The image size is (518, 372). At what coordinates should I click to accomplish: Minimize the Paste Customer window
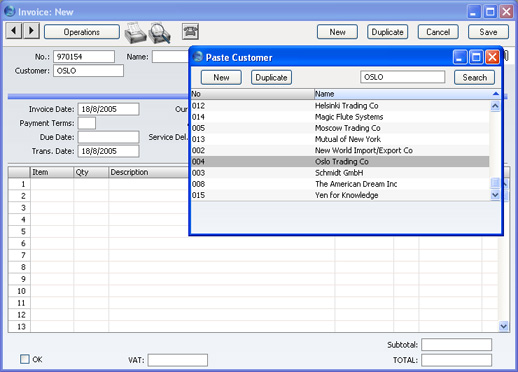click(460, 57)
